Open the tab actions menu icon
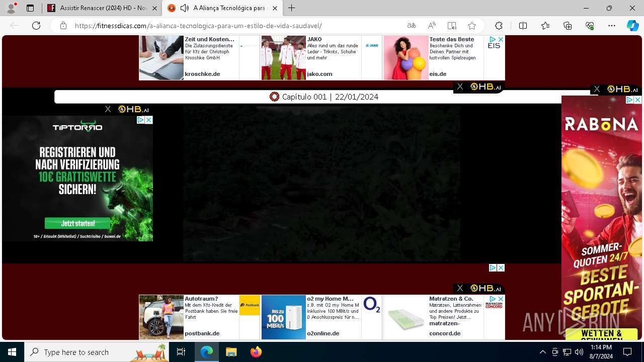 (30, 8)
